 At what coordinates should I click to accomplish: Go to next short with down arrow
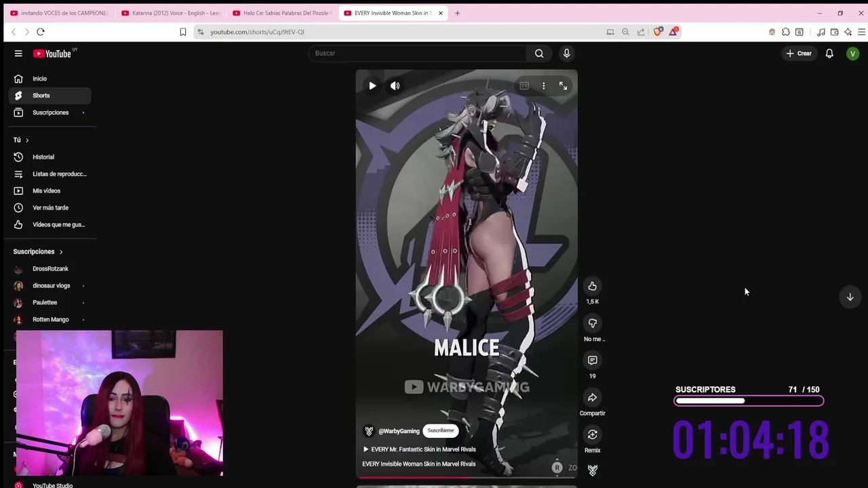coord(850,297)
